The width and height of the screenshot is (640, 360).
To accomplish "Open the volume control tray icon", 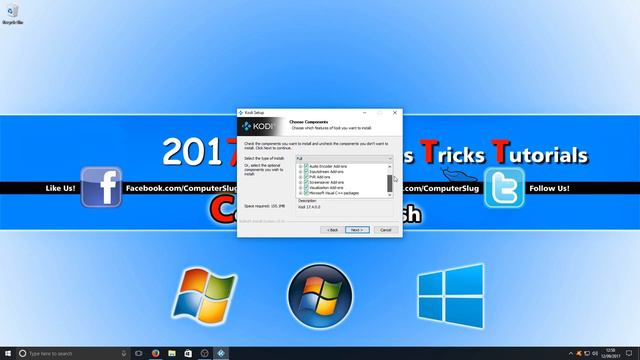I will 595,353.
